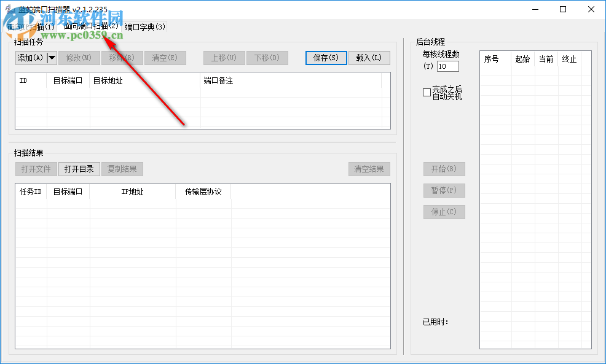Minimize the port scanner window
The width and height of the screenshot is (606, 364).
click(535, 9)
